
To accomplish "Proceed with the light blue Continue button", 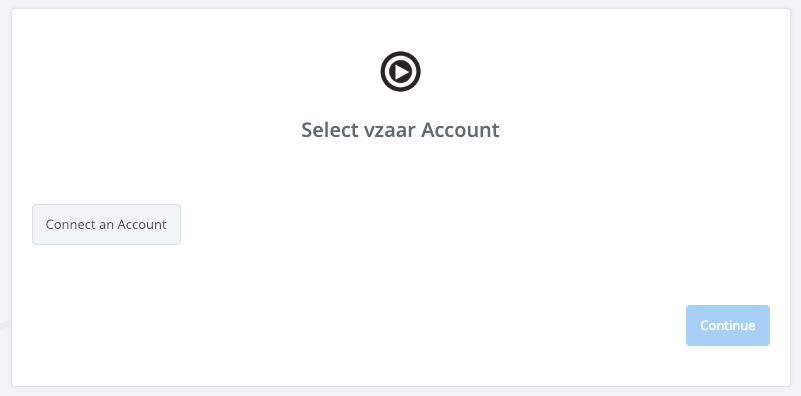I will point(727,325).
